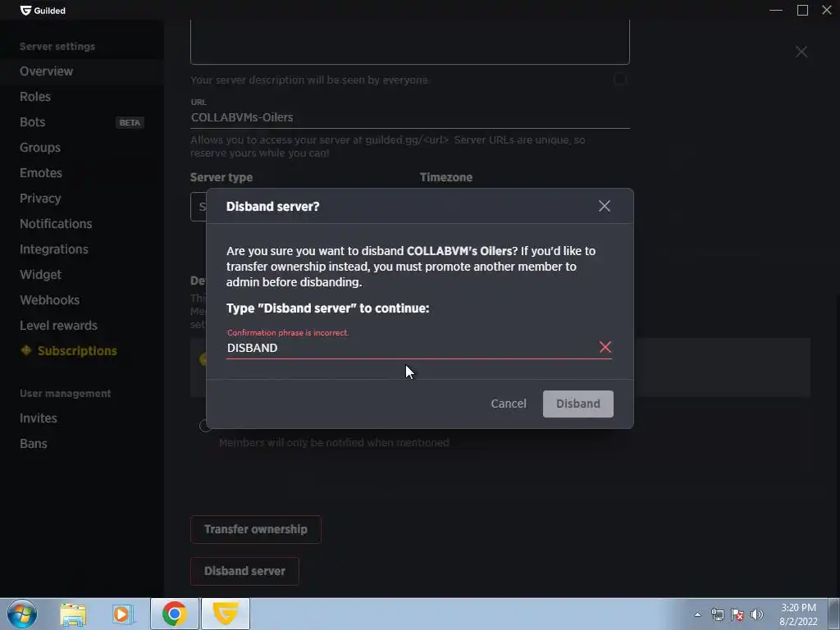Click the Guilded taskbar icon
Viewport: 840px width, 630px height.
coord(226,614)
